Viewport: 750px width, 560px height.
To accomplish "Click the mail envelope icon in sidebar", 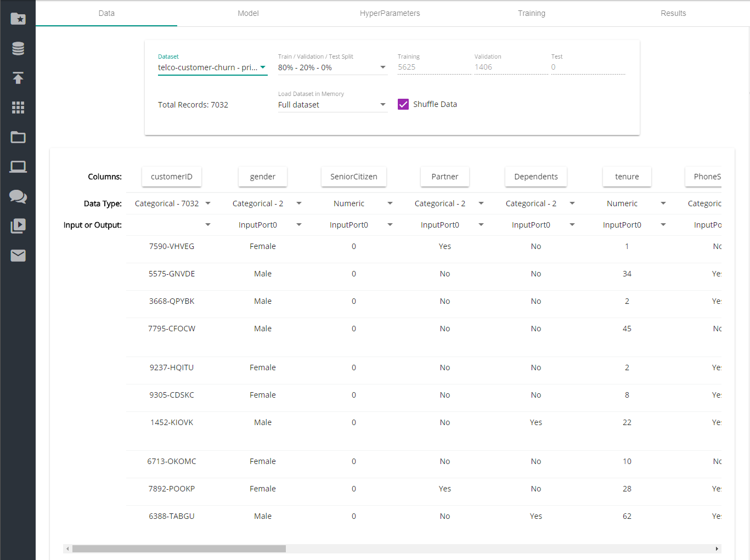I will (x=18, y=256).
